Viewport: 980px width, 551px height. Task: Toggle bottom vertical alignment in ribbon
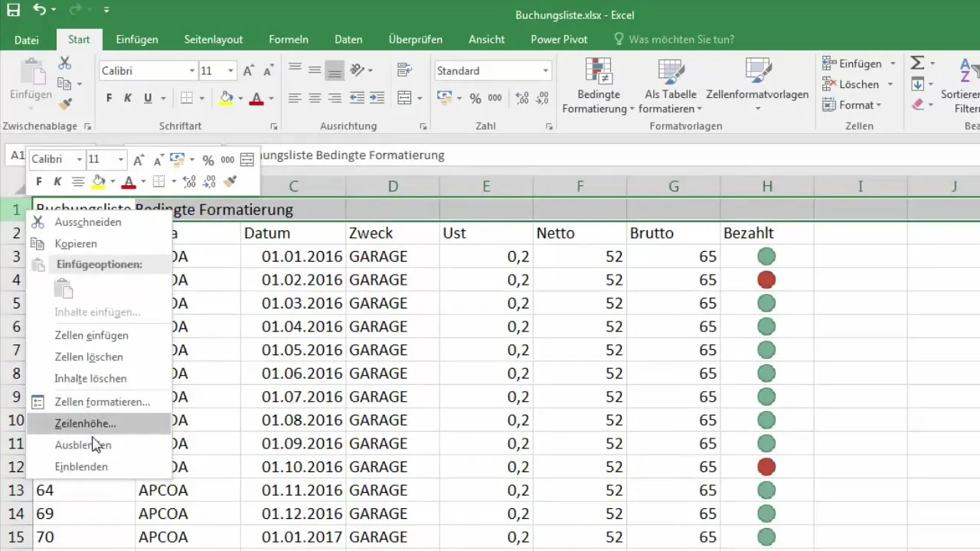coord(335,70)
